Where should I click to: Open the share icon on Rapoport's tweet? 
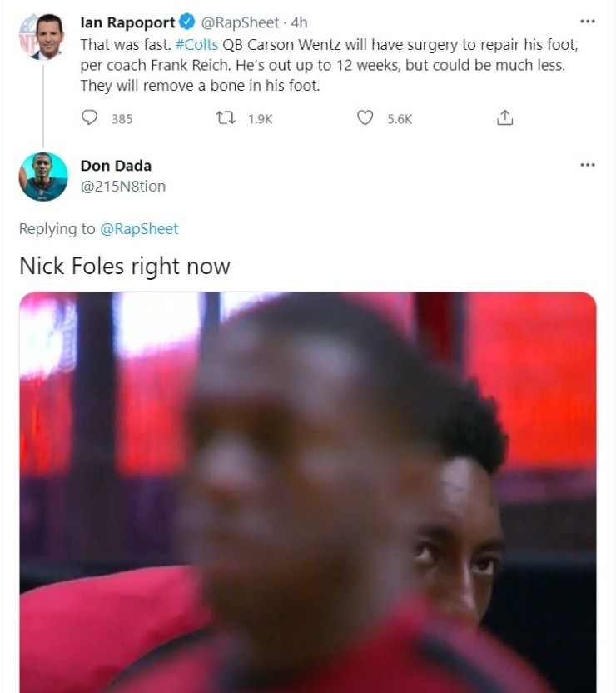tap(504, 118)
